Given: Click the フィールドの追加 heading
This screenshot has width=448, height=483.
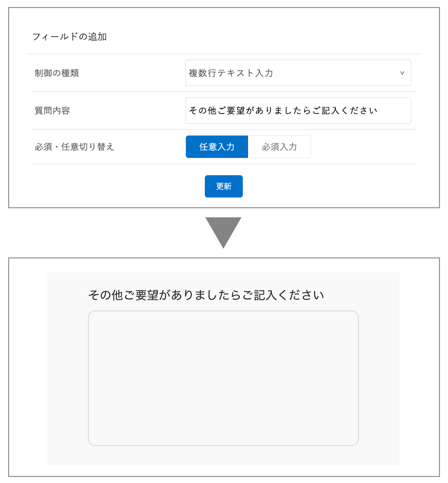Looking at the screenshot, I should click(70, 37).
